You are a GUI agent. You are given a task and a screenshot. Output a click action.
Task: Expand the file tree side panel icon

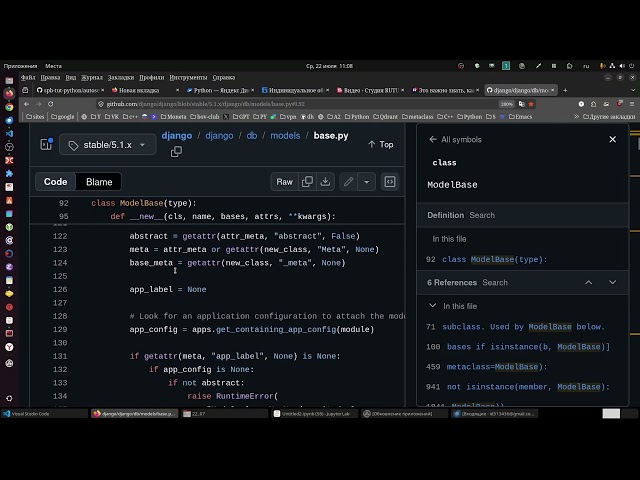pyautogui.click(x=46, y=144)
